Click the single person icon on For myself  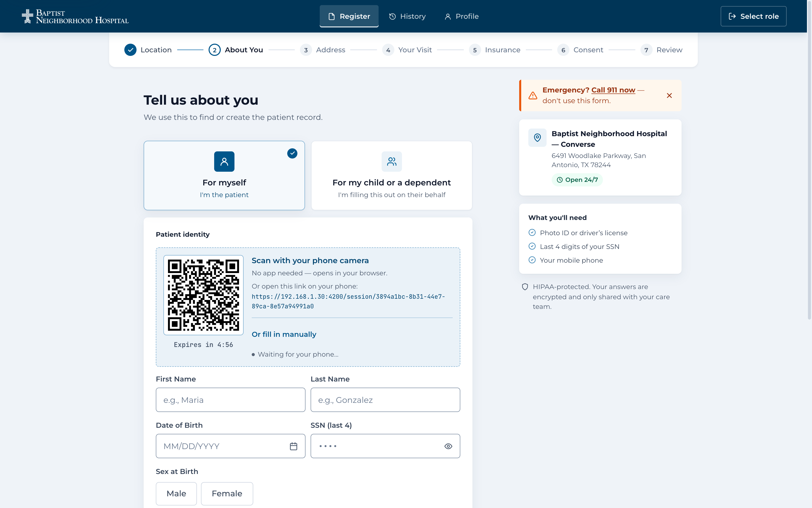(224, 162)
